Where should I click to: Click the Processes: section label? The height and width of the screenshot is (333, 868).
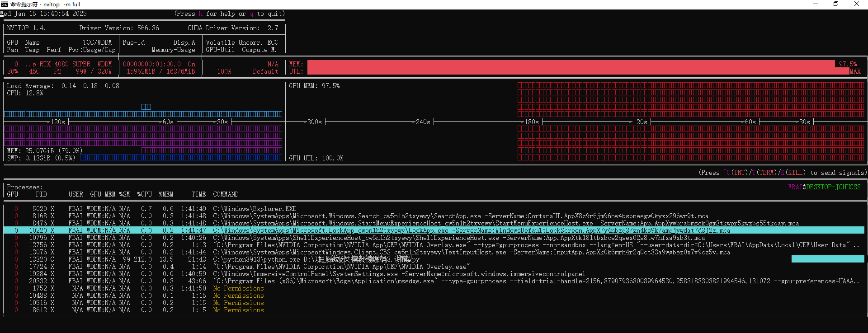click(x=25, y=187)
